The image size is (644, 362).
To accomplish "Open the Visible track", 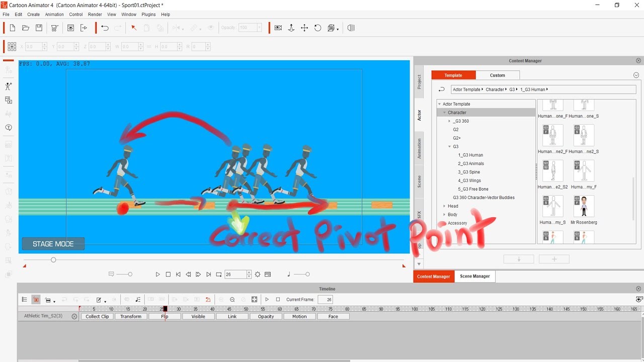I will coord(198,317).
